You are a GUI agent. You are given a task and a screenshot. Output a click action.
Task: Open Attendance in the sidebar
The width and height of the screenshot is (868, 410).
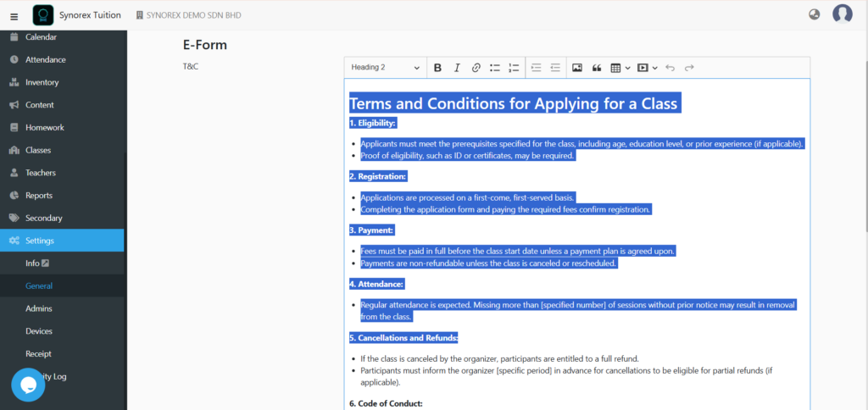(62, 60)
